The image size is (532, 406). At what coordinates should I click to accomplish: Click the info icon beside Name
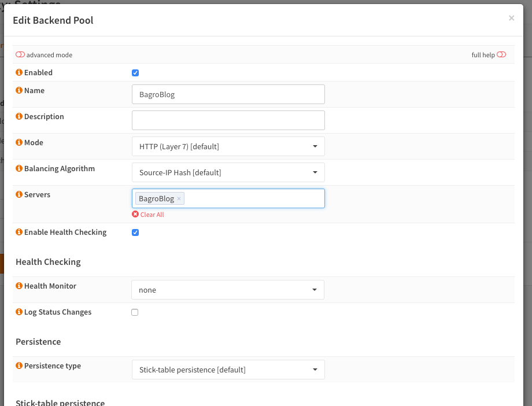tap(19, 91)
